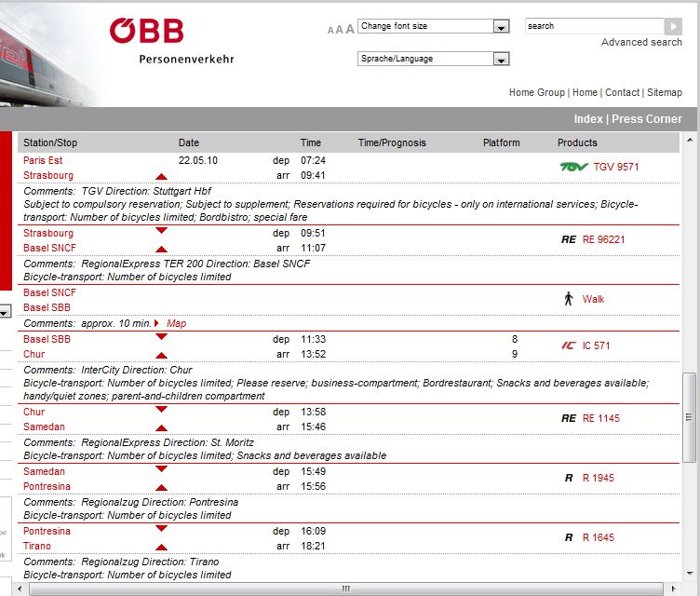
Task: Open the TGV 9571 train link
Action: [x=615, y=167]
